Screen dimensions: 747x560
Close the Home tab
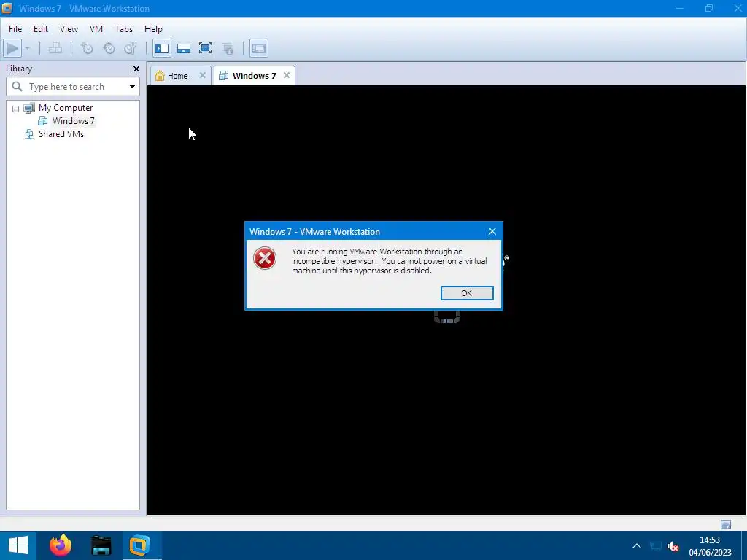[x=203, y=75]
